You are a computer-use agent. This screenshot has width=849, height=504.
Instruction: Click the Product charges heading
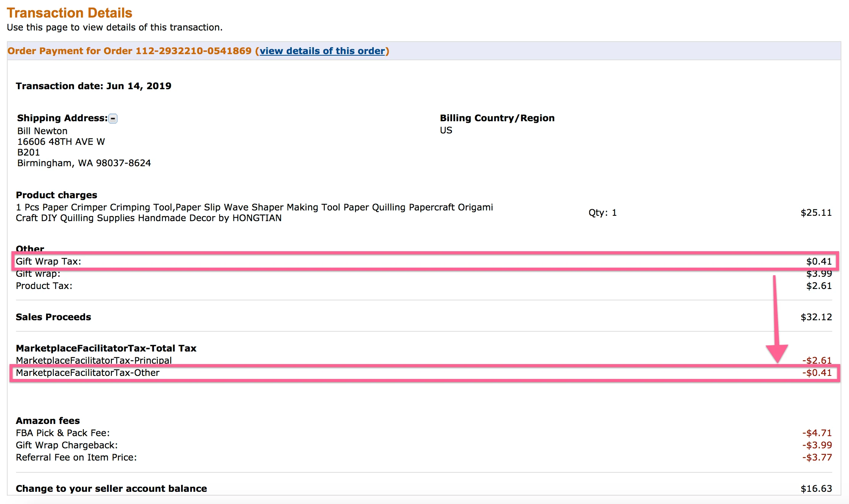tap(56, 195)
